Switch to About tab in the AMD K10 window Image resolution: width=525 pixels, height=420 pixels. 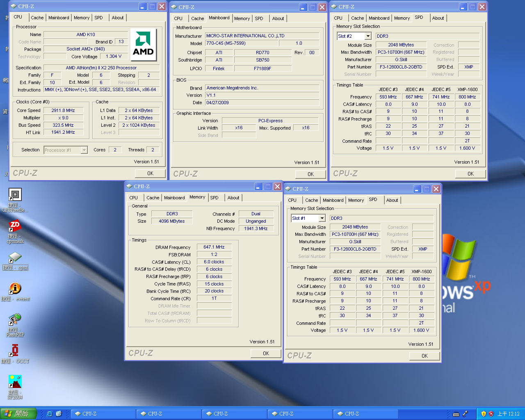pyautogui.click(x=118, y=18)
